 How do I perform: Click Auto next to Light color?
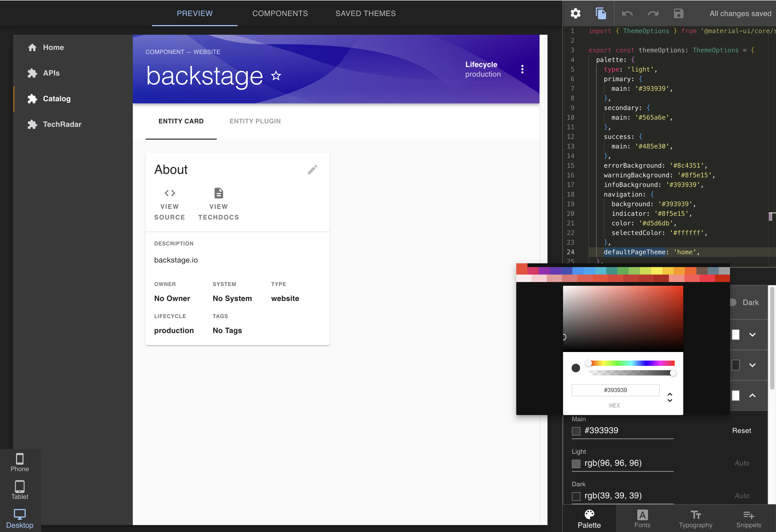742,463
